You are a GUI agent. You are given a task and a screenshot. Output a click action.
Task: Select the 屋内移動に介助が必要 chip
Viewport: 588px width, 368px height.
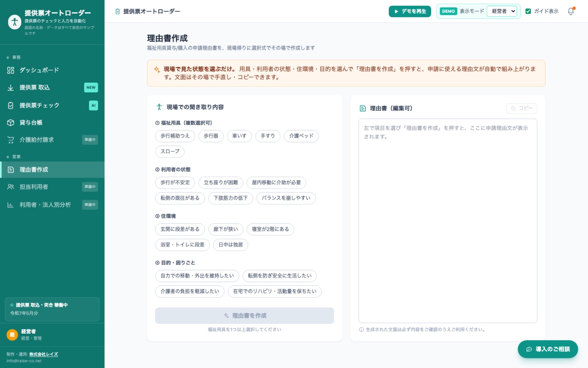tap(276, 183)
